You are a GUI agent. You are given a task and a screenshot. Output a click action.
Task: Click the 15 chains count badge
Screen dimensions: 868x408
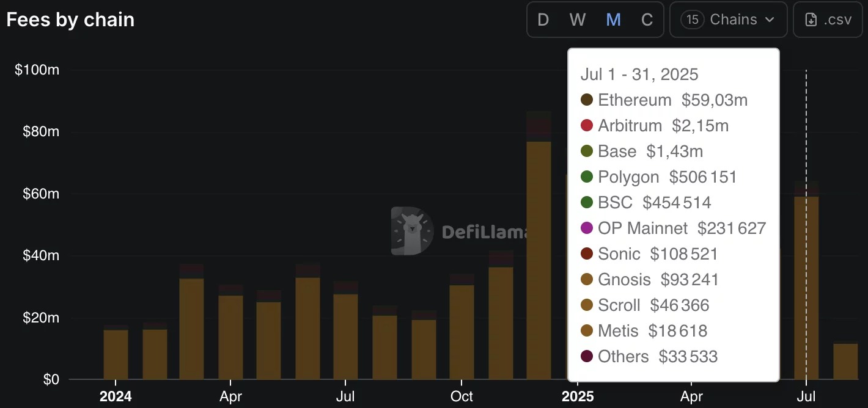692,20
